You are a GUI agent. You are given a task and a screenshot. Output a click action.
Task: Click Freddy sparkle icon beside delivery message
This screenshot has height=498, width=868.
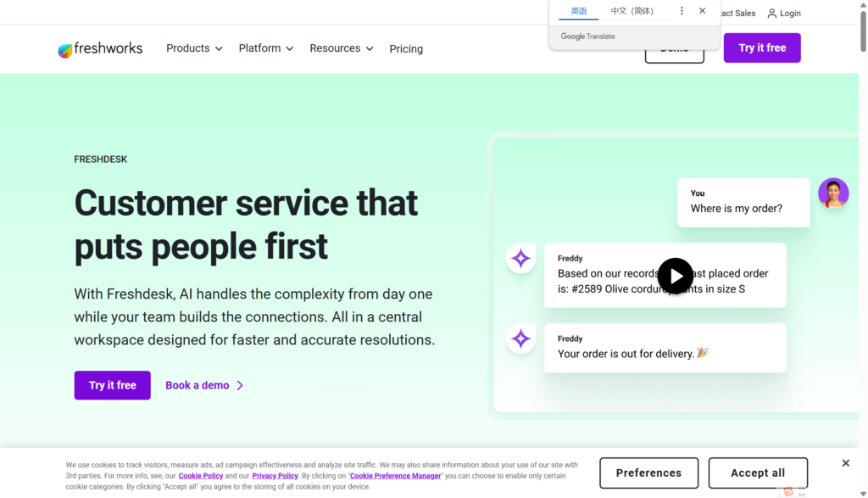[x=520, y=339]
